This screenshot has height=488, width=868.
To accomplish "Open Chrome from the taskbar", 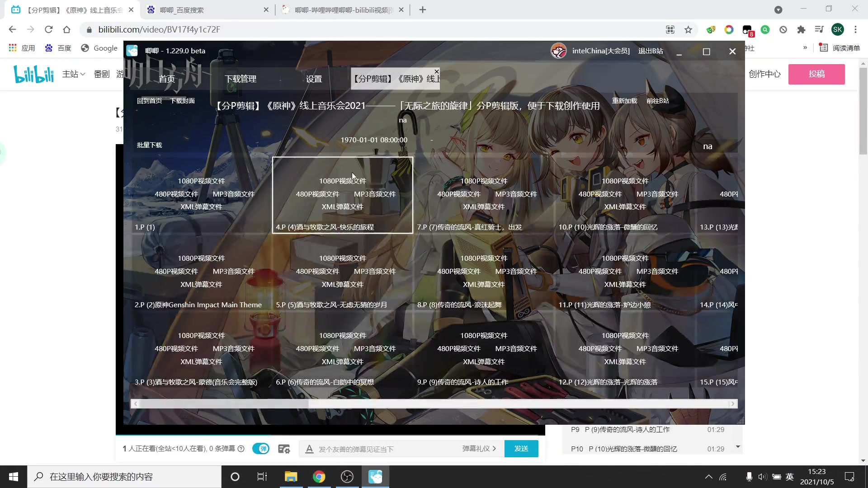I will [319, 477].
